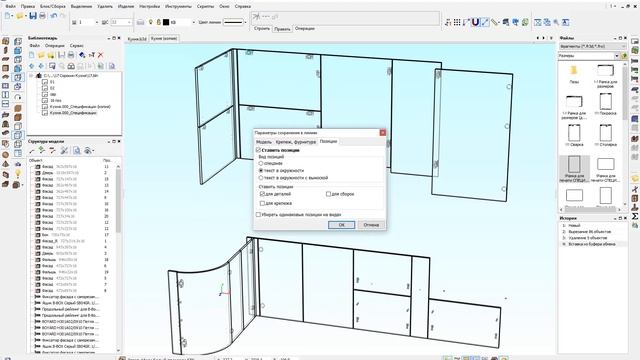The width and height of the screenshot is (640, 360).
Task: Click the paint bucket icon in Библиотекарь toolbar
Action: [x=82, y=55]
